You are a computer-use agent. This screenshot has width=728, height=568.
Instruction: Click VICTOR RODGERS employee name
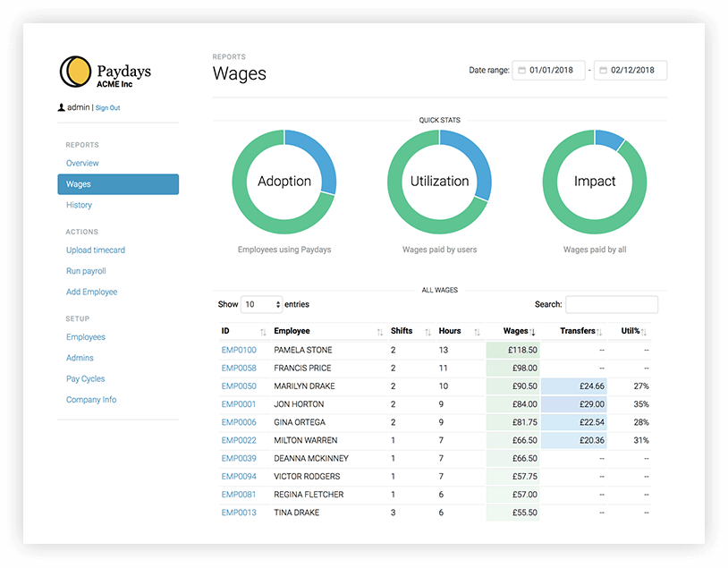coord(307,477)
